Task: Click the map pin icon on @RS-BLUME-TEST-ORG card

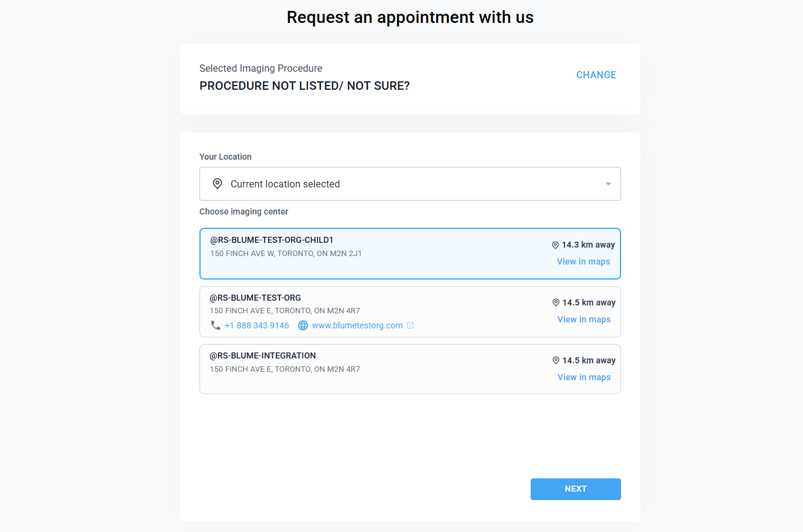Action: click(555, 302)
